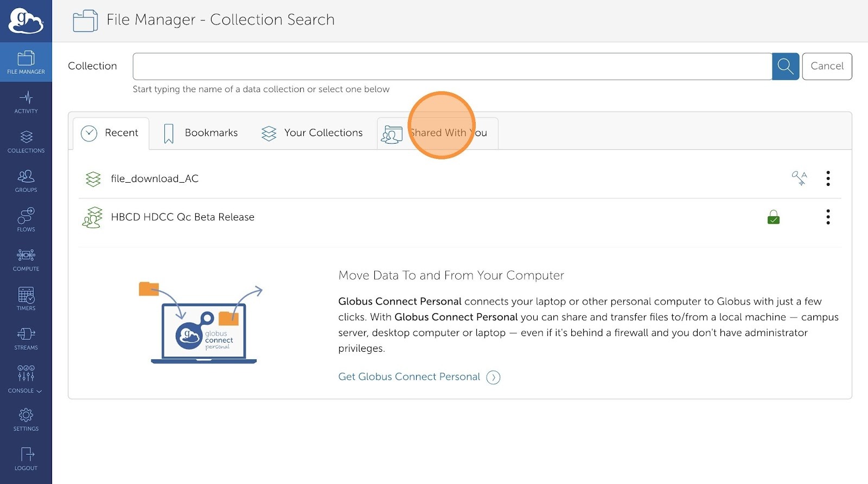The width and height of the screenshot is (868, 484).
Task: Click the Bookmarks tab bookmark icon
Action: click(x=169, y=133)
